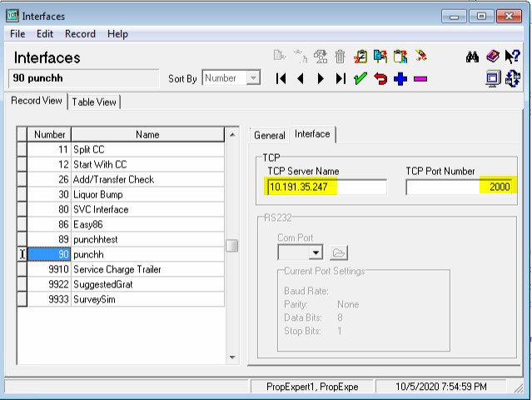Open the General tab
532x400 pixels.
click(270, 135)
